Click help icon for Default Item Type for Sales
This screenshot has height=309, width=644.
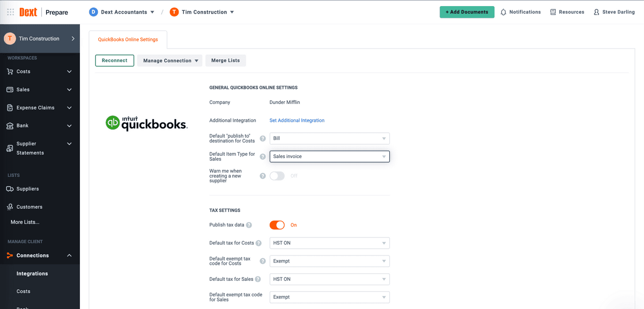pyautogui.click(x=263, y=157)
